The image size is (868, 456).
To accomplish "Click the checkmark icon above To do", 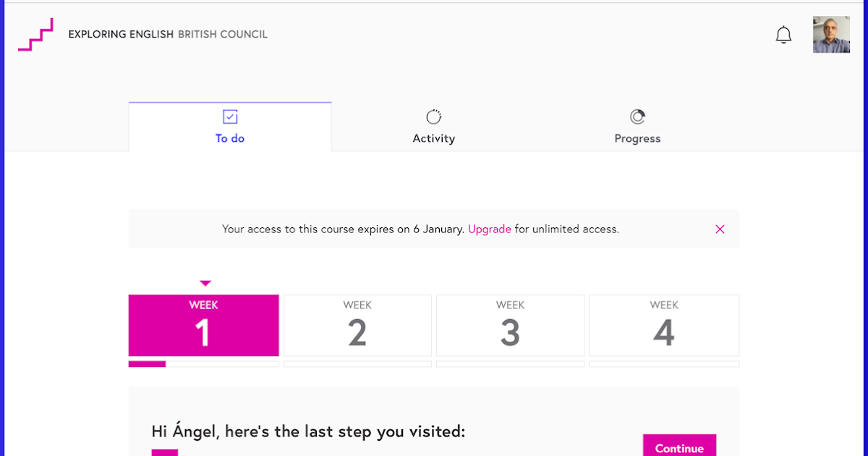I will (x=230, y=117).
